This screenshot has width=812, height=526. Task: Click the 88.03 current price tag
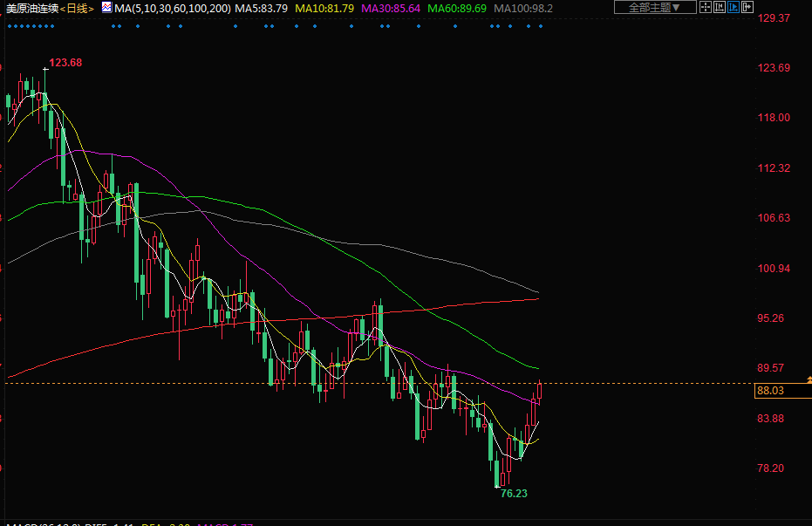pyautogui.click(x=771, y=391)
